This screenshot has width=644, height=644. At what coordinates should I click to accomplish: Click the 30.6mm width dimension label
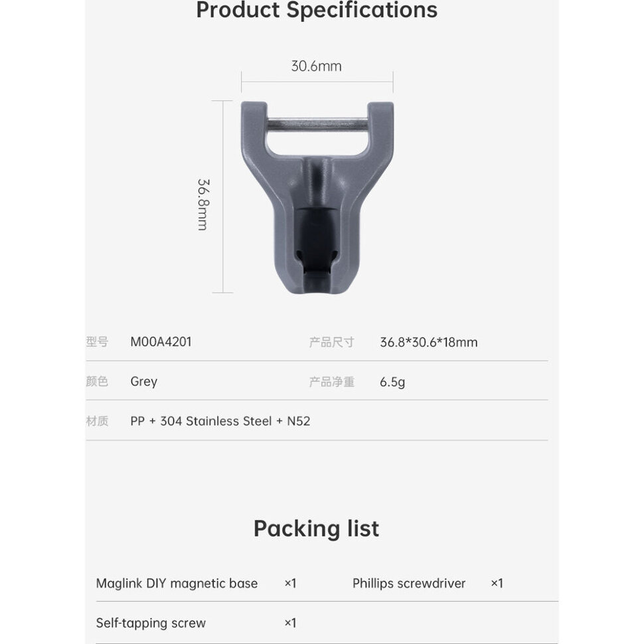tap(316, 66)
